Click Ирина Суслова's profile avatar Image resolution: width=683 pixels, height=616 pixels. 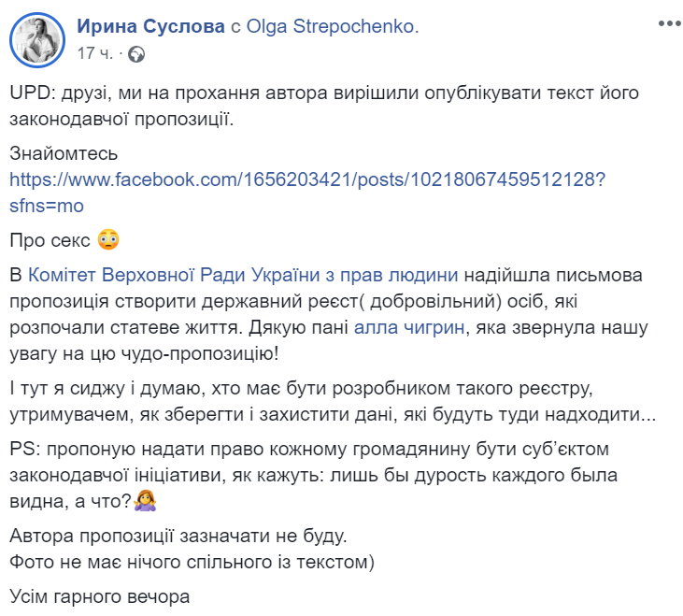point(38,39)
